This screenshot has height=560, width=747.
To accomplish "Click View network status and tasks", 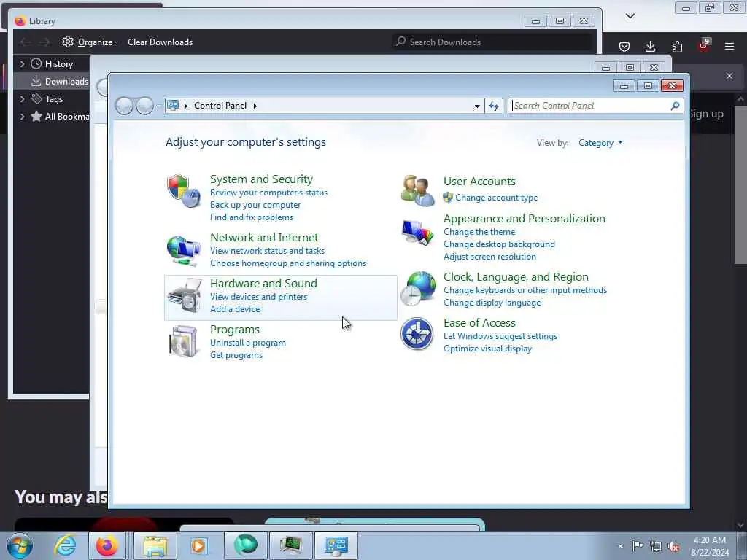I will (x=267, y=251).
